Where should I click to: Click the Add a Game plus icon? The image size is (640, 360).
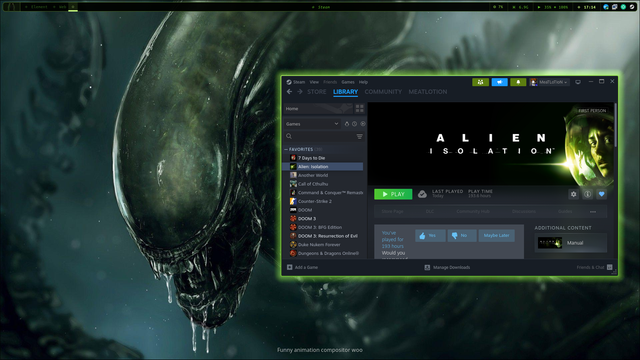(289, 267)
